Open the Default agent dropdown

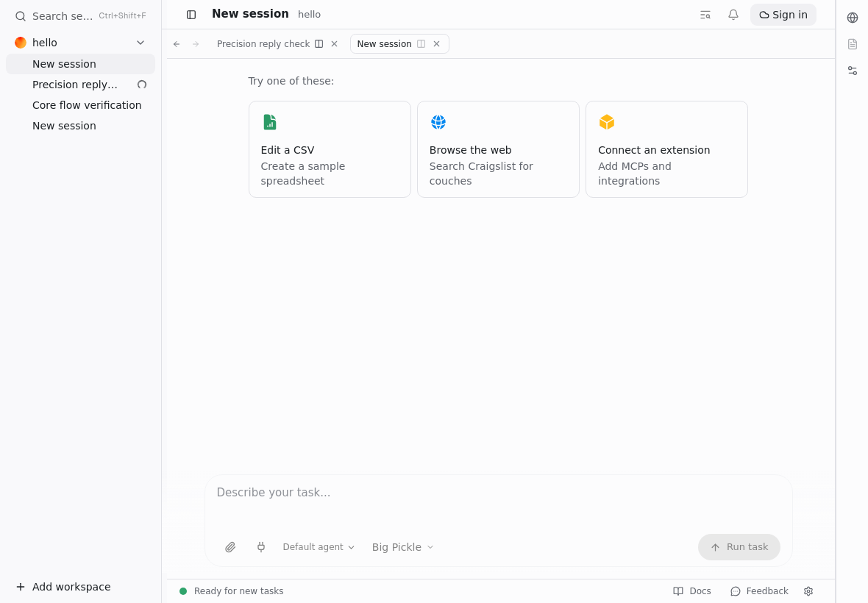(319, 547)
